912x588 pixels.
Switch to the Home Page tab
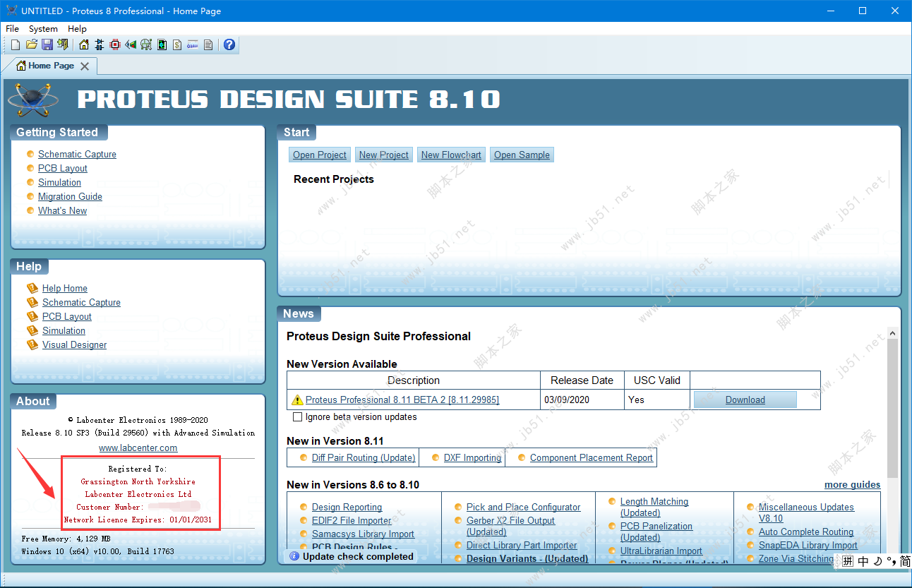pos(51,66)
